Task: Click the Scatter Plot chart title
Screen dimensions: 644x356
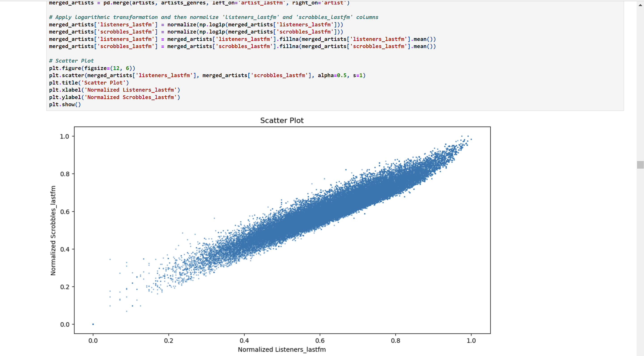Action: click(282, 120)
